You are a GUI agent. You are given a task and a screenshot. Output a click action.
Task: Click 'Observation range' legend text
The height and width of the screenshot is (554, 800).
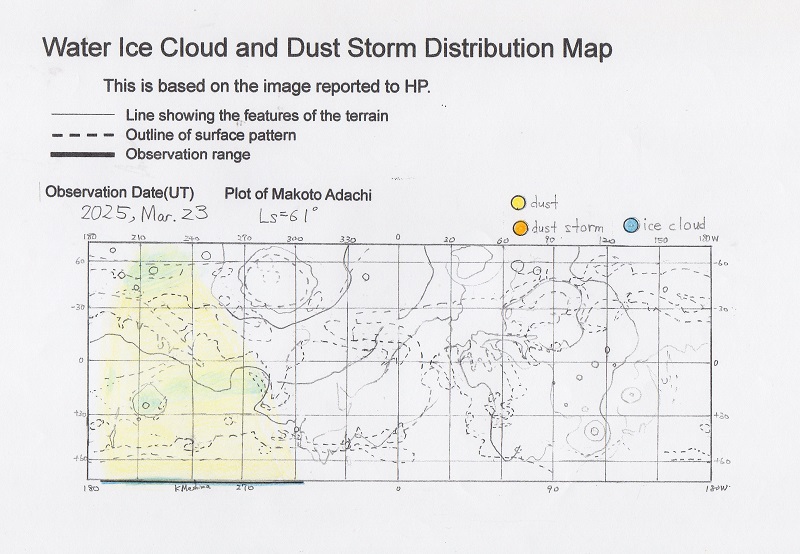pos(188,154)
